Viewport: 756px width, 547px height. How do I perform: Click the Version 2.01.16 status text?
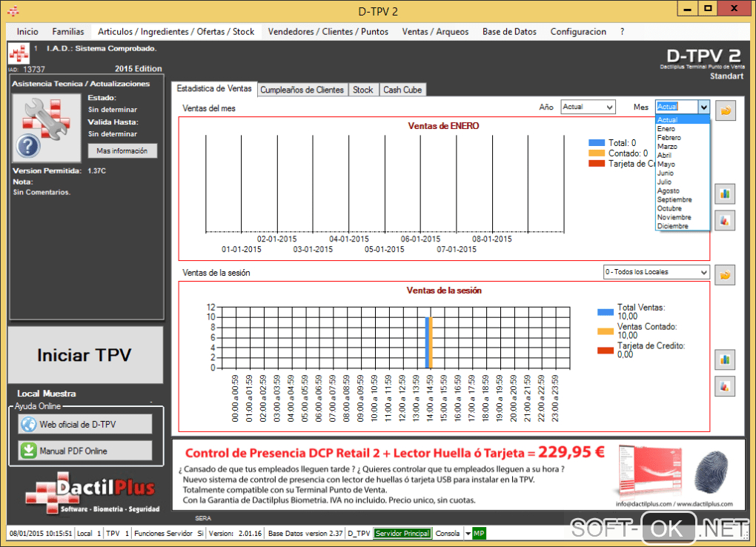click(235, 534)
